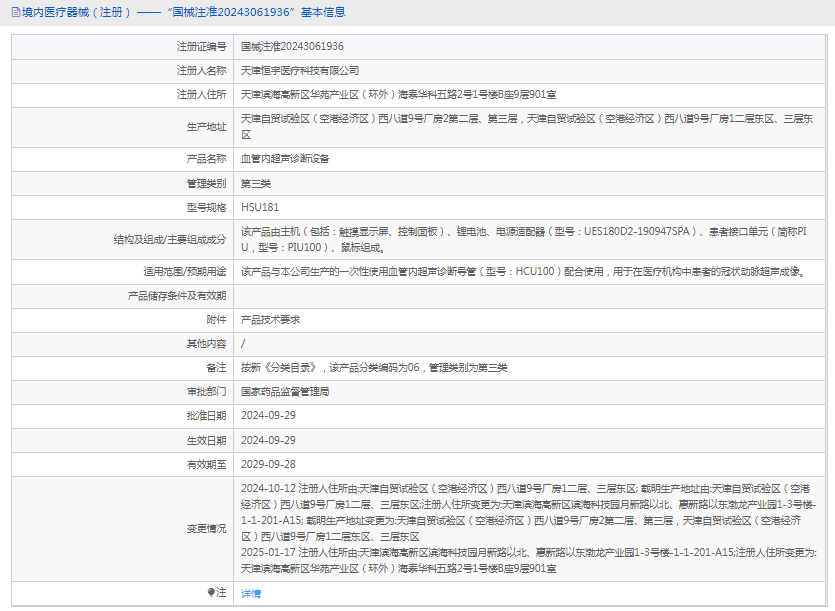Click the 2024-09-29 date in the 生效日期 row

(268, 441)
